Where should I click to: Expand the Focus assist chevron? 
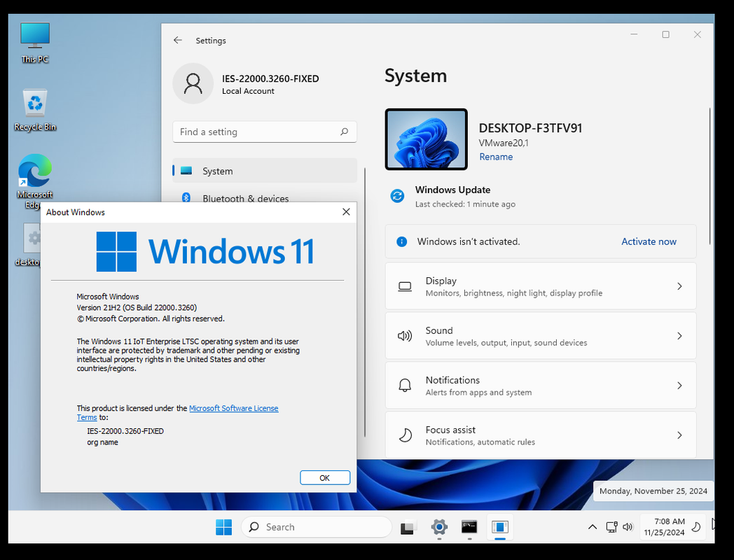point(679,435)
